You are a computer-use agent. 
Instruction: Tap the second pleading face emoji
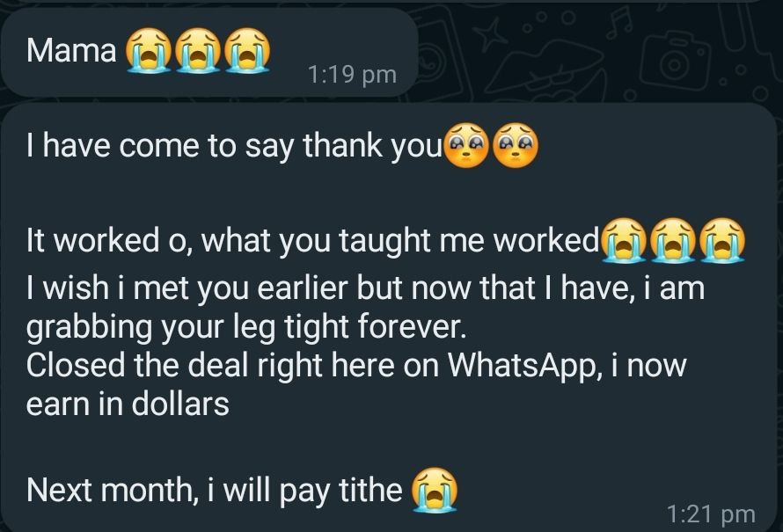point(516,145)
